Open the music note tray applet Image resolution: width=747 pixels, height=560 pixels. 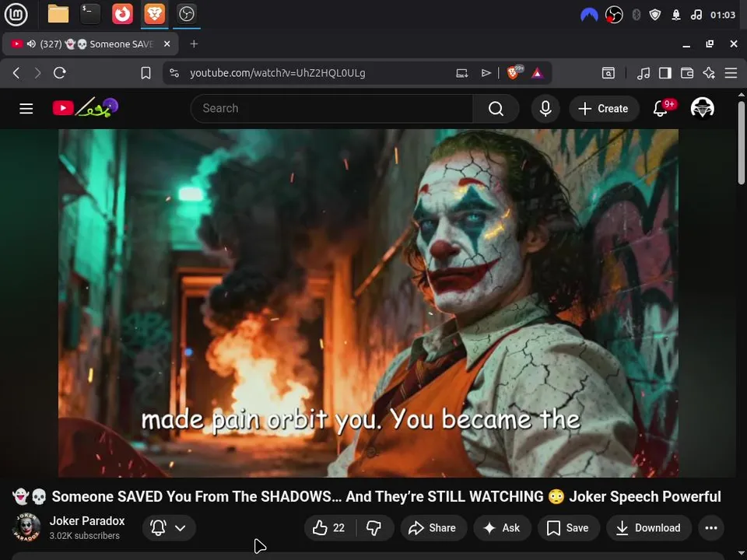pyautogui.click(x=696, y=16)
